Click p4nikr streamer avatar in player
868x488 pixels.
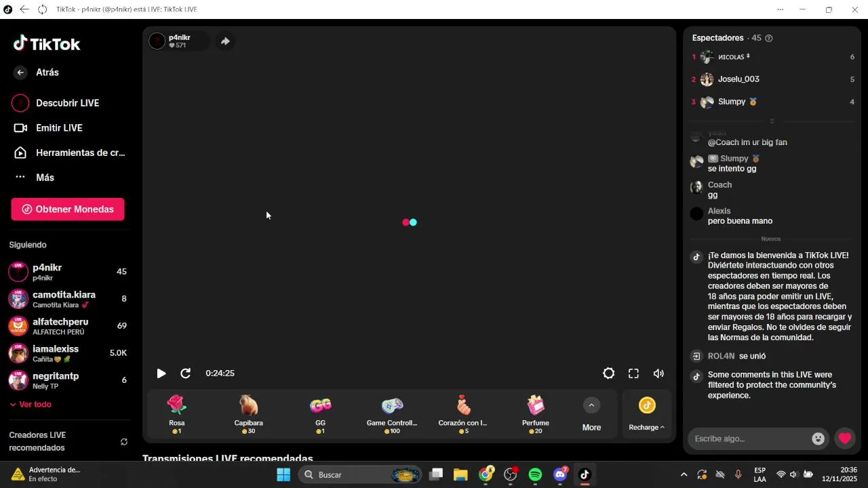[x=157, y=41]
